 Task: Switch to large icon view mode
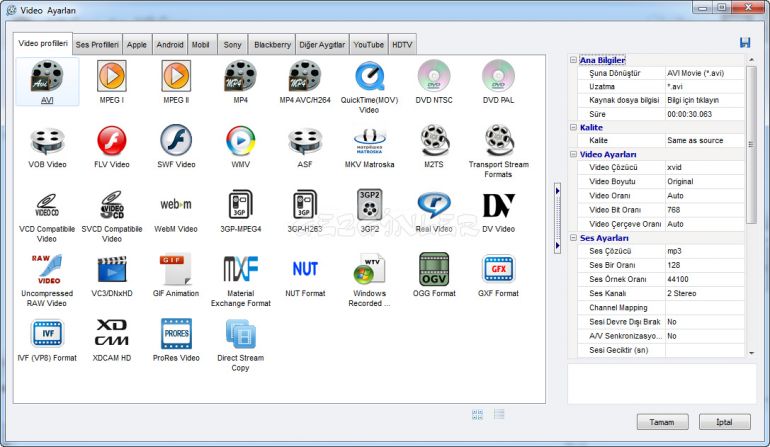click(477, 414)
